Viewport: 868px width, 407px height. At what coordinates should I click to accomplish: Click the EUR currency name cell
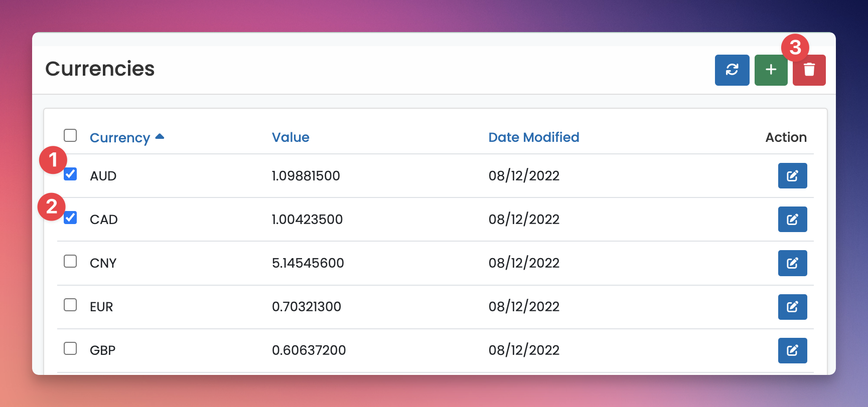click(x=101, y=307)
